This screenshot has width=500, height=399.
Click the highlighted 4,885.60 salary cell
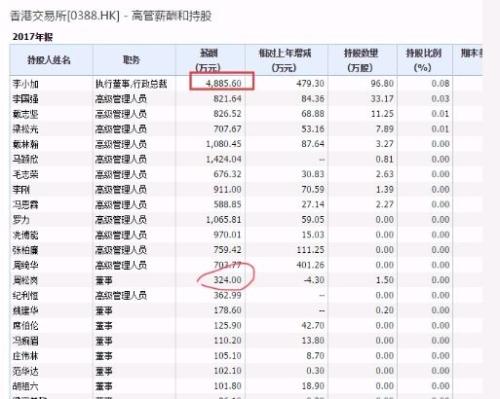222,81
